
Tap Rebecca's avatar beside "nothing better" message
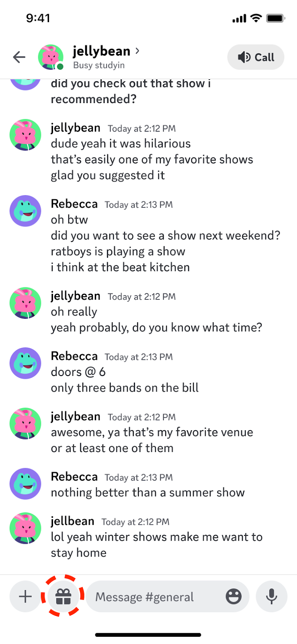tap(25, 483)
